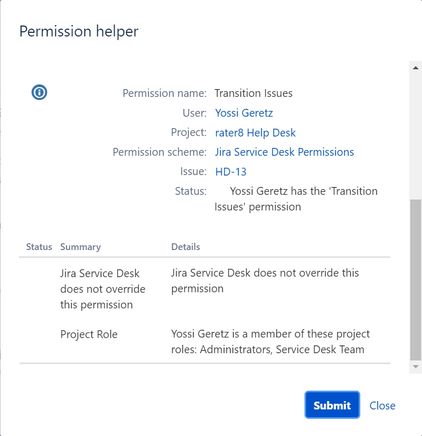Click the Summary column header

click(80, 247)
